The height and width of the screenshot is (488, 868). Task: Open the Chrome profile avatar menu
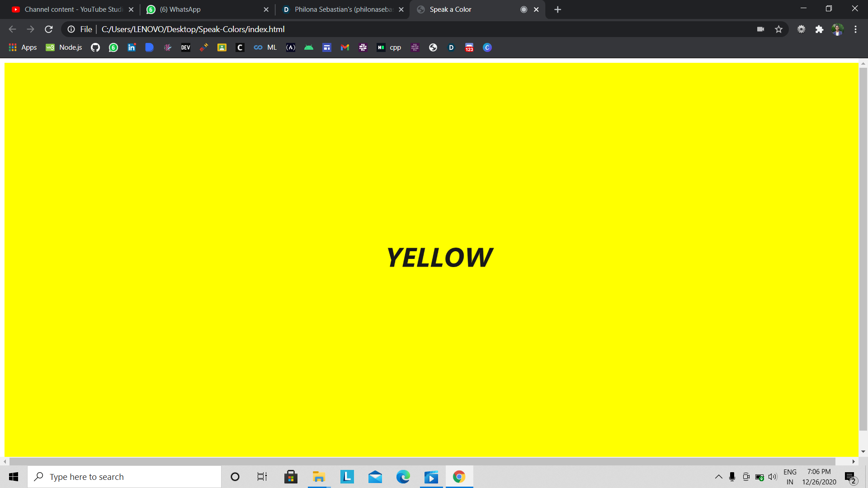point(837,29)
